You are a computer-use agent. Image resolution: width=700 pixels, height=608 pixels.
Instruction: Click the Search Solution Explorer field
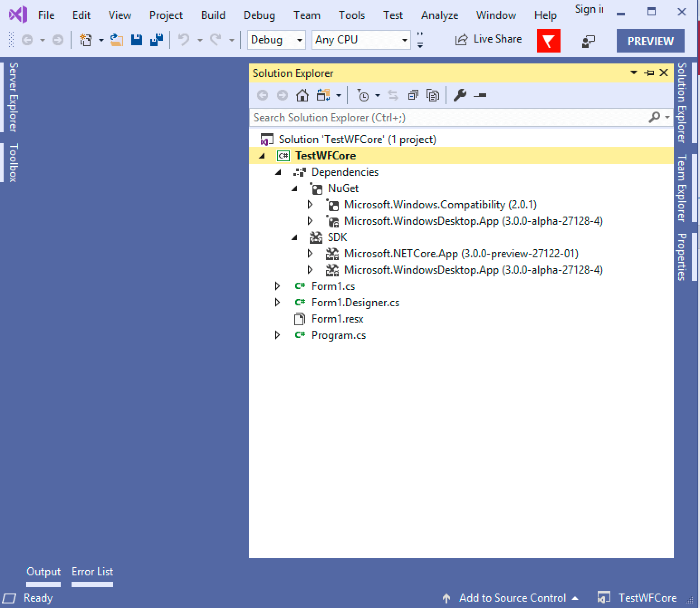click(x=448, y=118)
